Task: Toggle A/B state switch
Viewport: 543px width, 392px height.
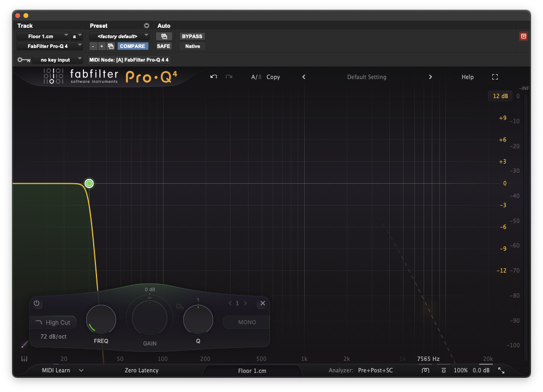Action: (256, 77)
